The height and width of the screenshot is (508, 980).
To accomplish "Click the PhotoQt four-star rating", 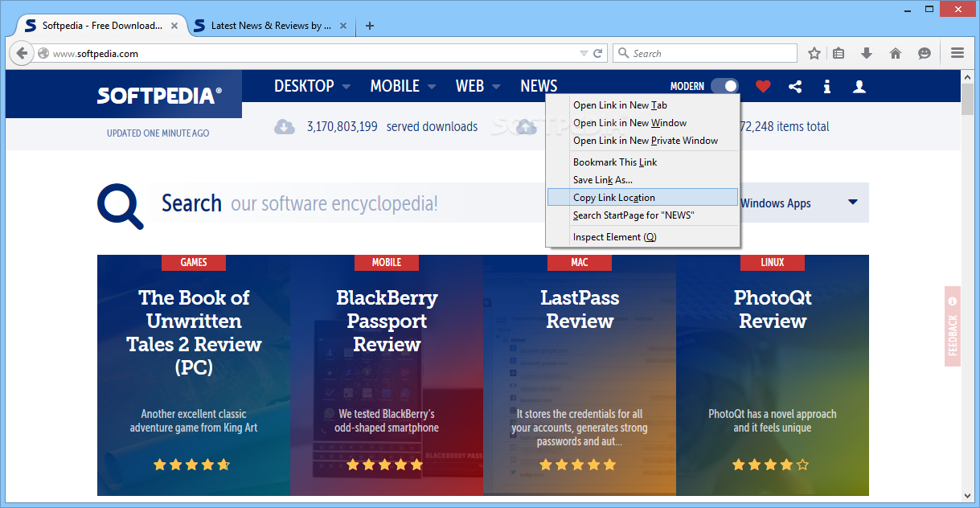I will pyautogui.click(x=771, y=465).
